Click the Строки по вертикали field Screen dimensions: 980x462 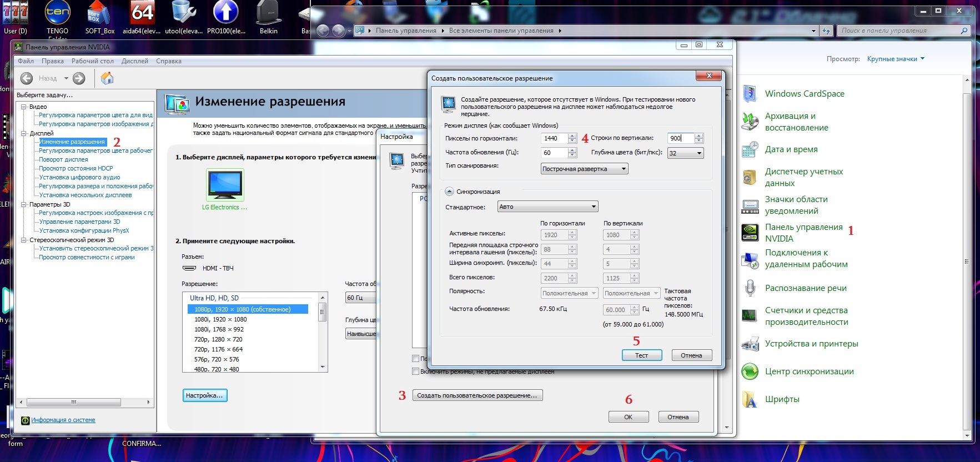pyautogui.click(x=681, y=138)
